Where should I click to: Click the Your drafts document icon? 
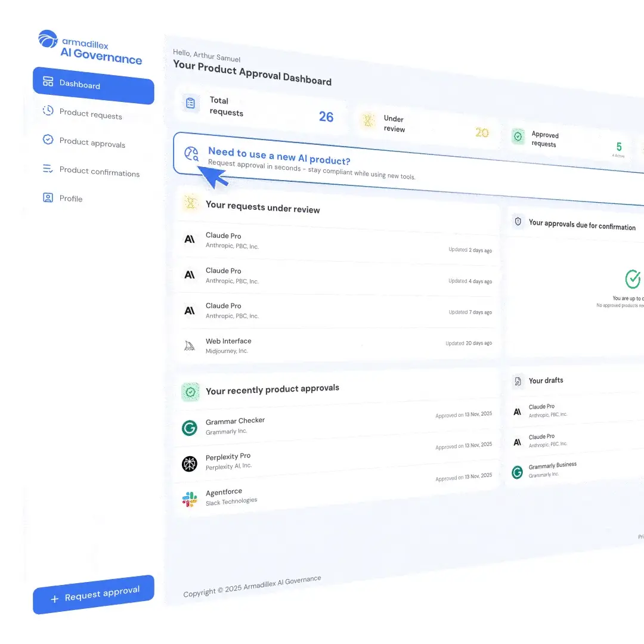(x=518, y=382)
